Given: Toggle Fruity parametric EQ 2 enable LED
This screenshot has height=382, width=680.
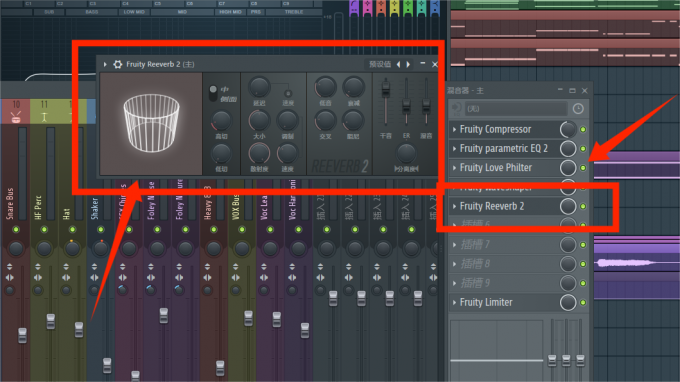Looking at the screenshot, I should [583, 148].
